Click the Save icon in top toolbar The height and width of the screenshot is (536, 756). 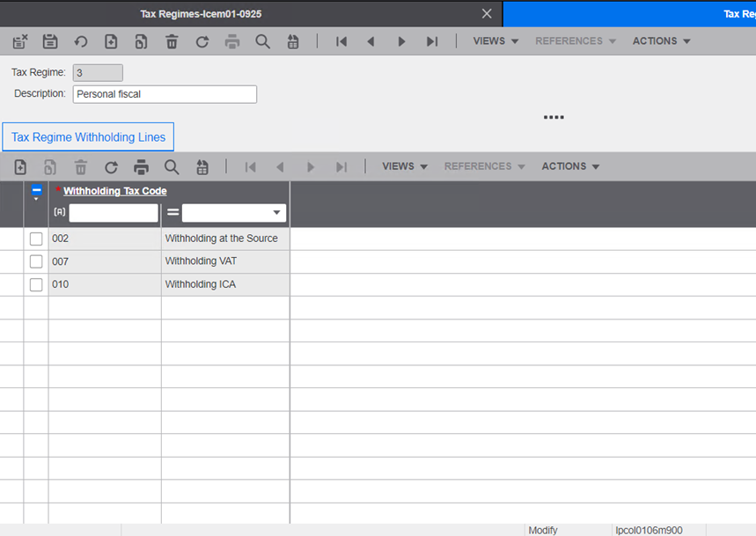point(50,41)
